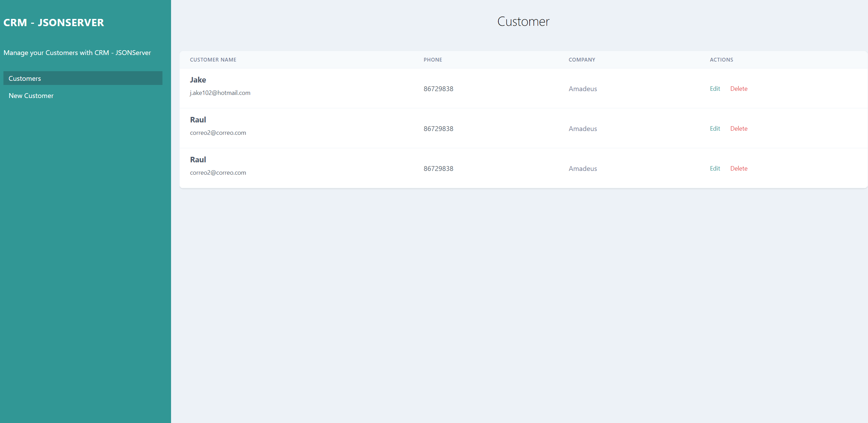
Task: Delete the Jake customer record
Action: click(739, 89)
